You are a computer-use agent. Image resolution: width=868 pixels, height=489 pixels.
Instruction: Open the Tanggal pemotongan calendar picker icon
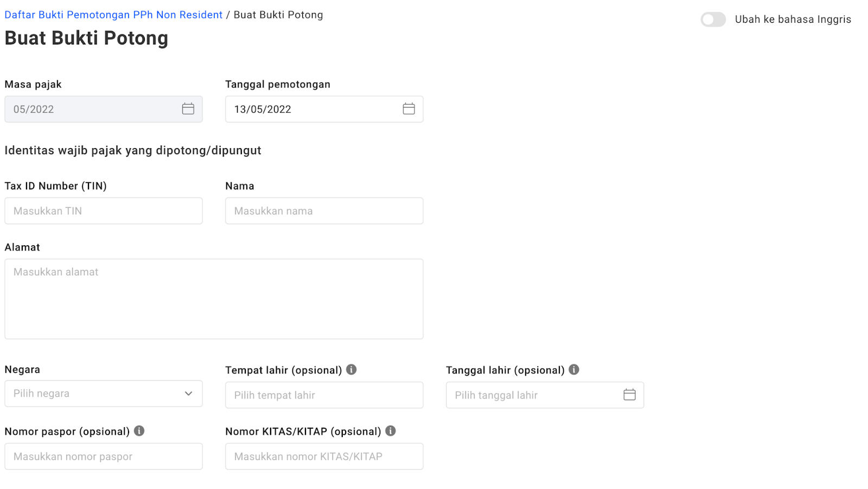409,109
